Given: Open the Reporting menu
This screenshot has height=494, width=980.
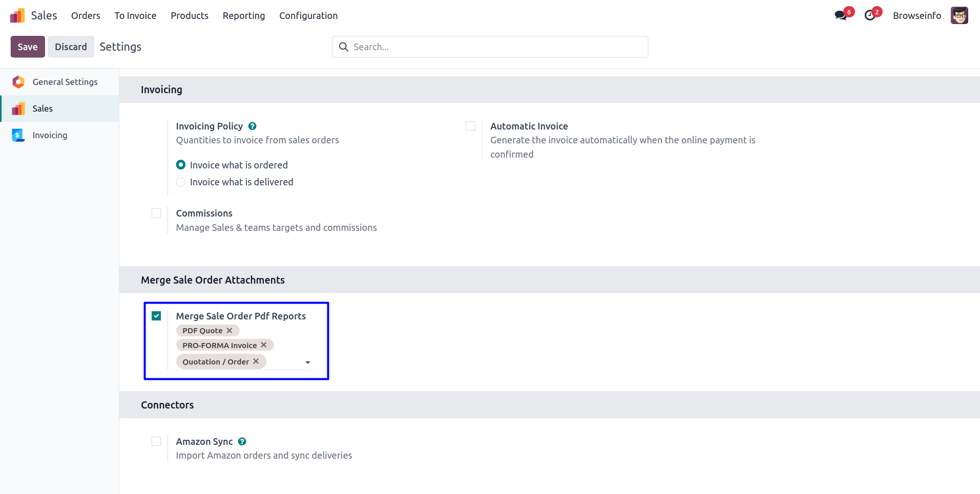Looking at the screenshot, I should [x=243, y=15].
